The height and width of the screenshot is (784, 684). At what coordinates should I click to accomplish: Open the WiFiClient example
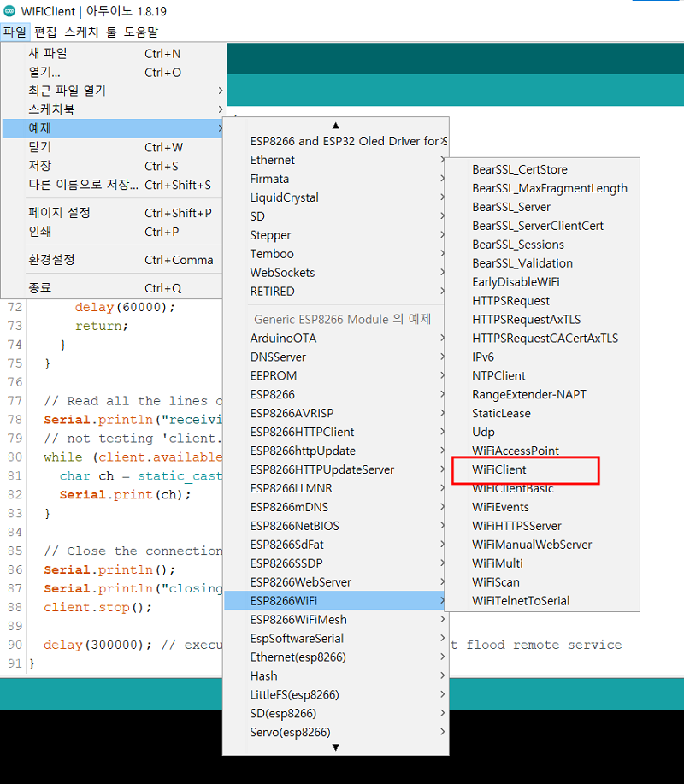pos(542,469)
